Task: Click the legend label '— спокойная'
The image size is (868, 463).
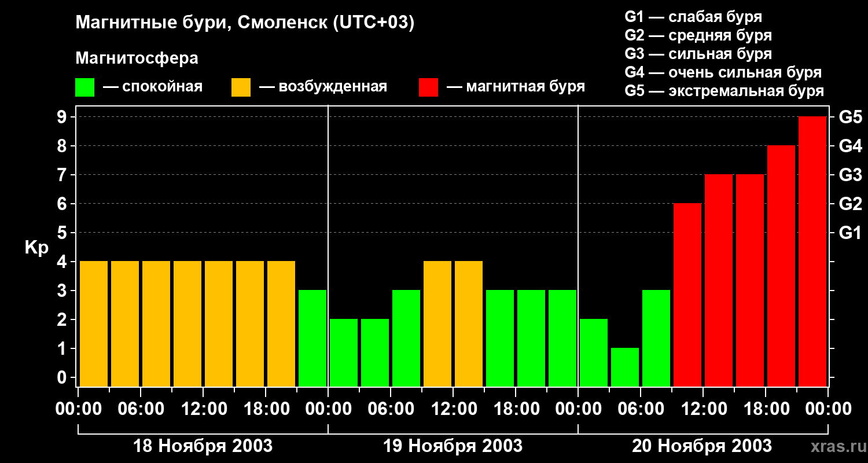Action: (x=153, y=87)
